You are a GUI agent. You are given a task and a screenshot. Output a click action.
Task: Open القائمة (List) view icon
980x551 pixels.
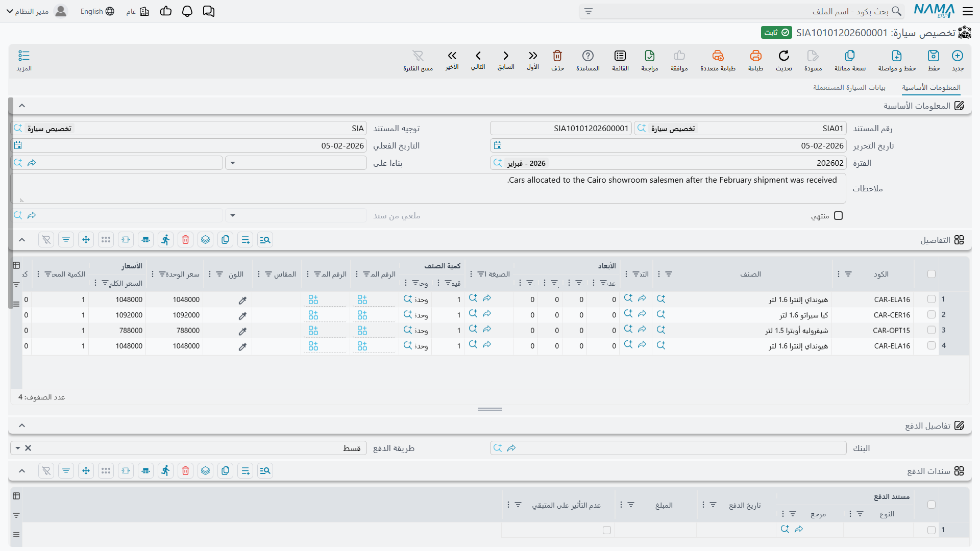[x=620, y=61]
